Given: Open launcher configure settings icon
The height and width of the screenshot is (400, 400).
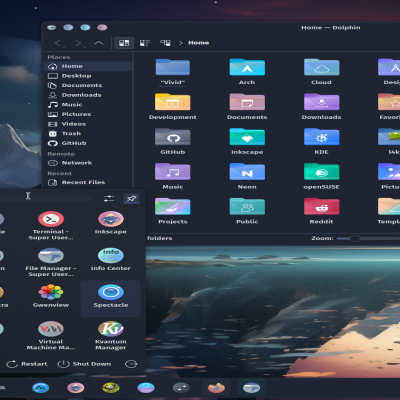Looking at the screenshot, I should click(109, 199).
